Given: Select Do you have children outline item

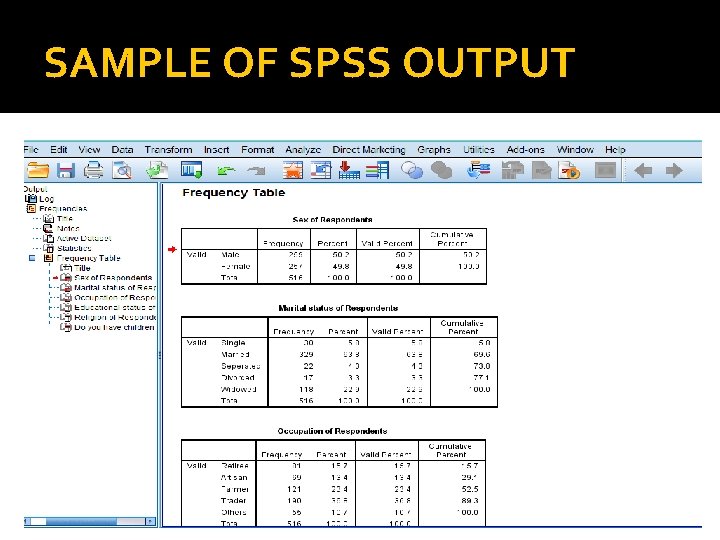Looking at the screenshot, I should click(114, 327).
